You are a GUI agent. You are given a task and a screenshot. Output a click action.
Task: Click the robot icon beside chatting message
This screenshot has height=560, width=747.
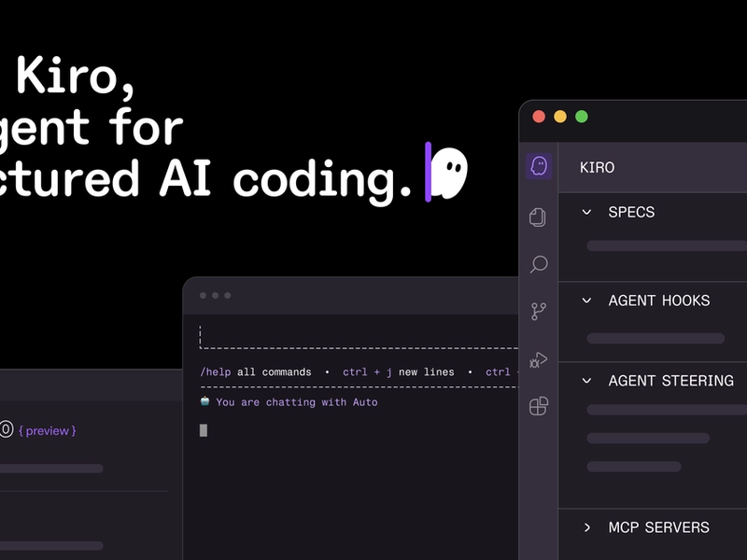pyautogui.click(x=204, y=401)
